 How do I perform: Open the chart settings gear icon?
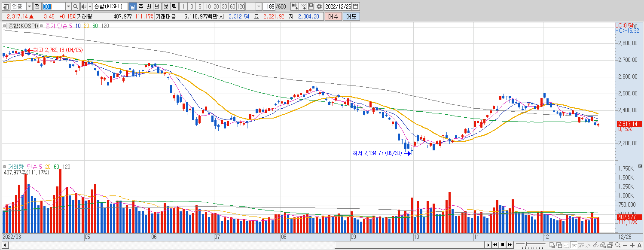coord(319,6)
